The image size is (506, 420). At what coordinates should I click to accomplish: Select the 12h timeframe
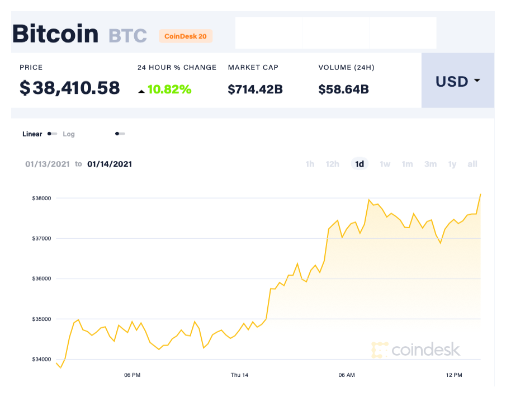click(x=332, y=164)
